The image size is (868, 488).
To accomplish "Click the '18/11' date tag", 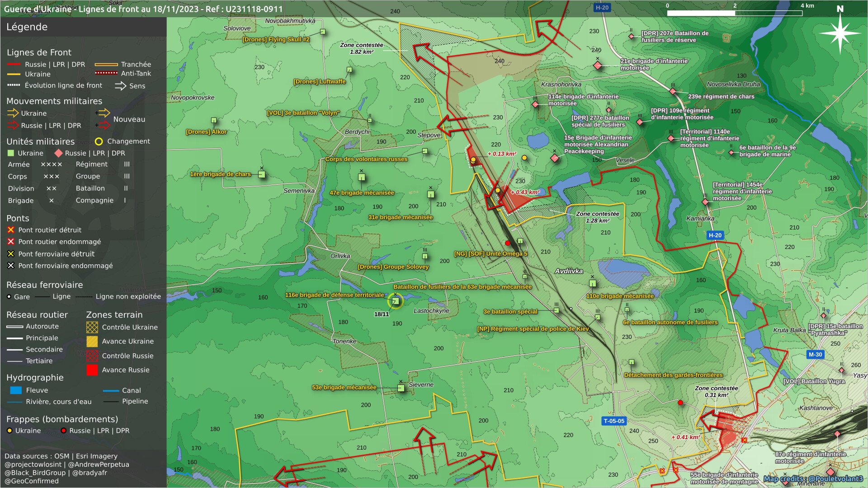I will pos(382,314).
